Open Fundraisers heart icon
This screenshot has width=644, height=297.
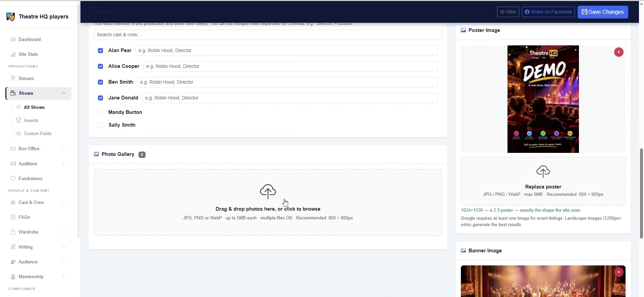tap(13, 178)
